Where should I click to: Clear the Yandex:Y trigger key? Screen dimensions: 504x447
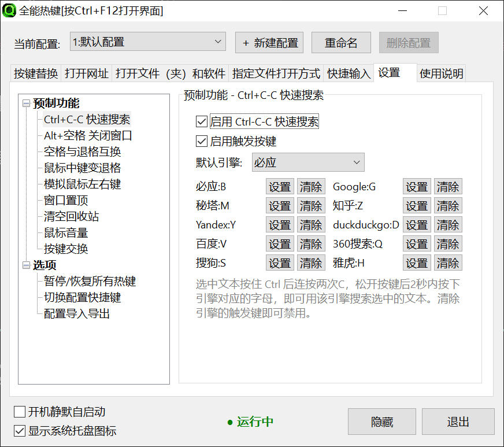(311, 224)
